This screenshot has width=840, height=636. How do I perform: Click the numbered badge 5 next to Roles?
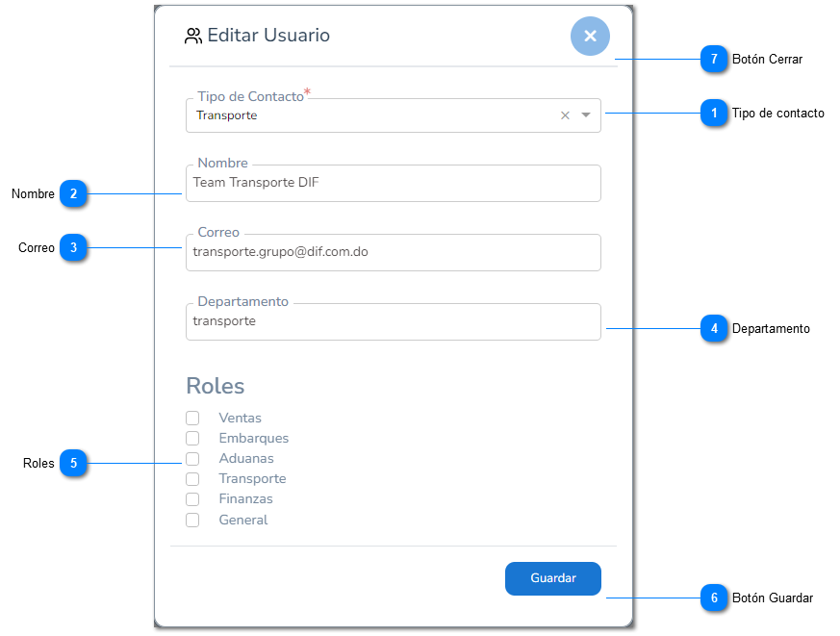click(73, 463)
